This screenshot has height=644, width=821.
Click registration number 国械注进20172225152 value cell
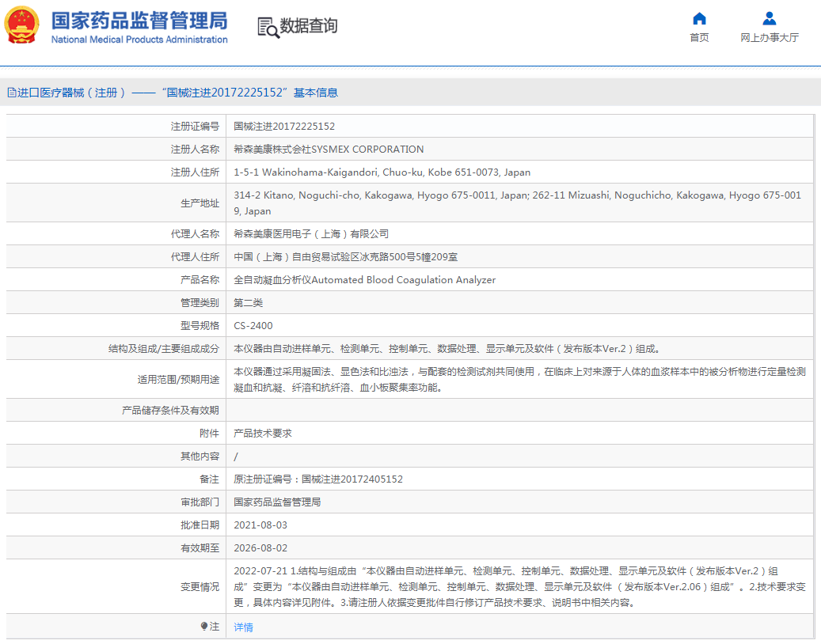coord(284,126)
